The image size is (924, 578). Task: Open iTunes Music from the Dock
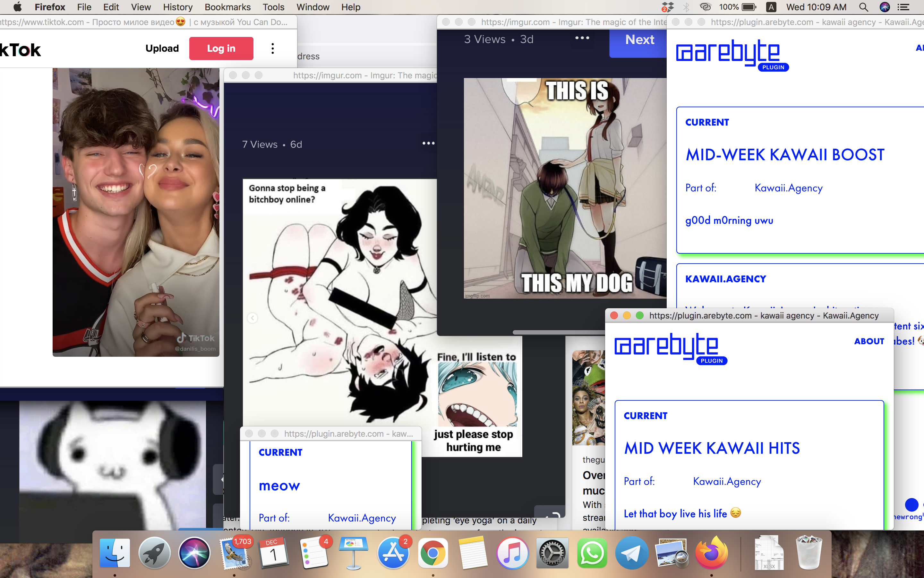point(512,553)
